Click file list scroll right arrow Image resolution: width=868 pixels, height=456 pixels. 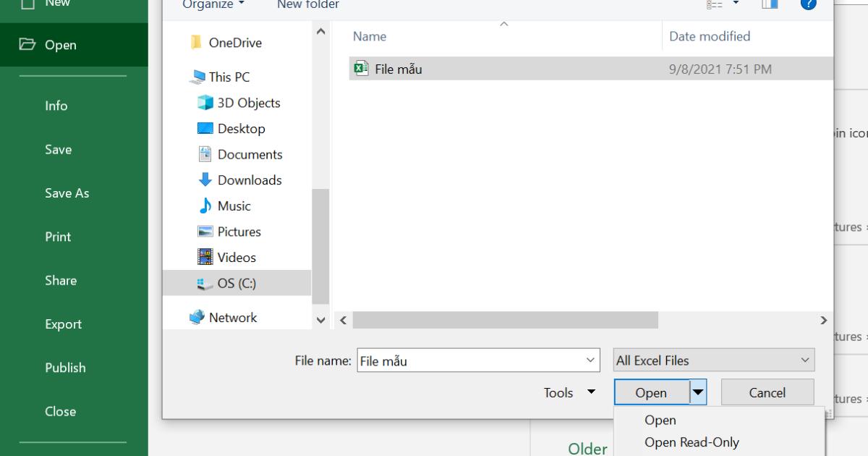coord(823,320)
